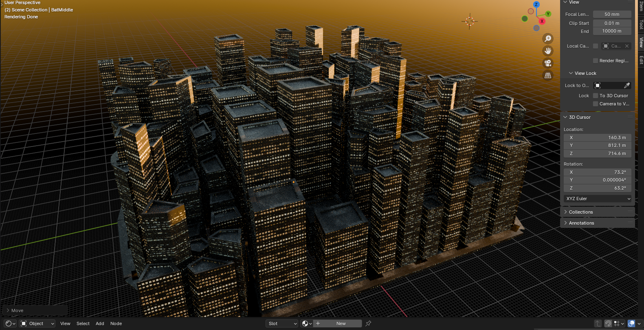Enable Lock To 3D Cursor checkbox
Viewport: 644px width, 330px height.
[596, 96]
